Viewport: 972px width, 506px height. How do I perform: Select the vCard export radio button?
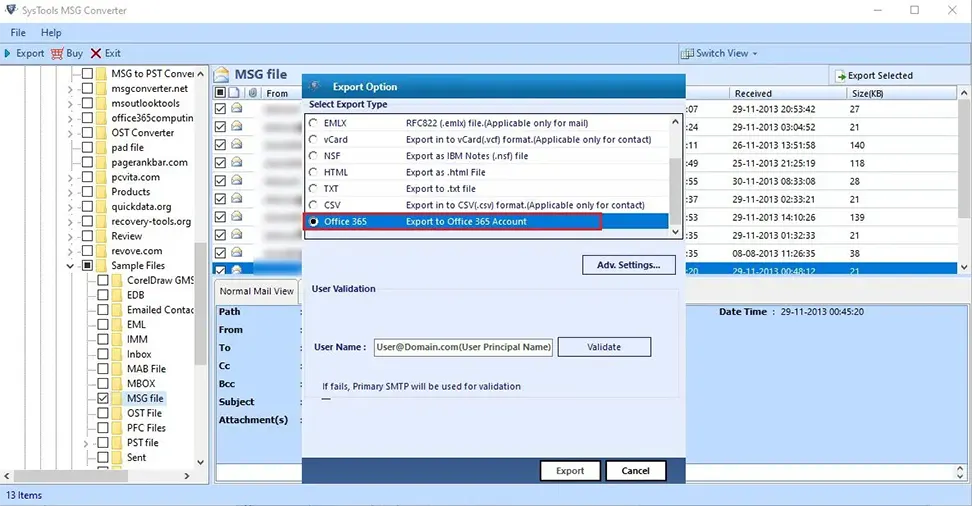coord(313,140)
